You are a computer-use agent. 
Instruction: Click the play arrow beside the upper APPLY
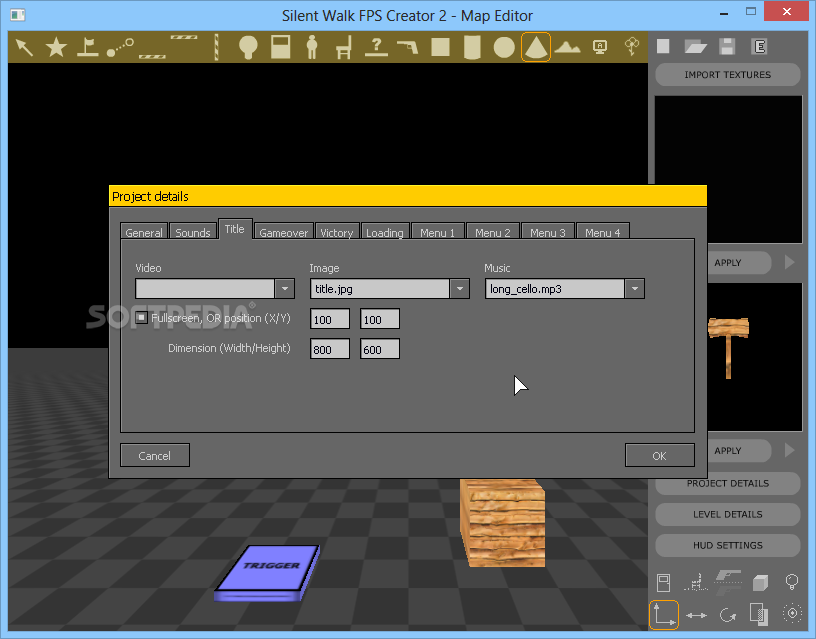coord(789,262)
